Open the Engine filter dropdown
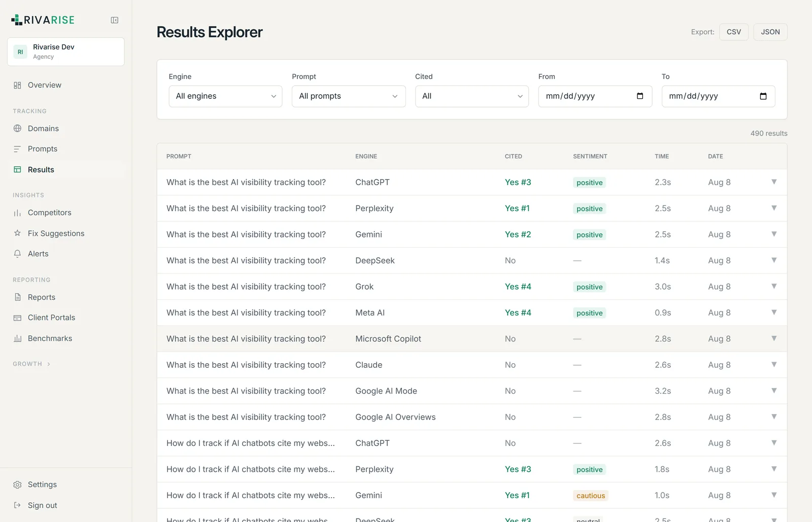812x522 pixels. pyautogui.click(x=225, y=96)
